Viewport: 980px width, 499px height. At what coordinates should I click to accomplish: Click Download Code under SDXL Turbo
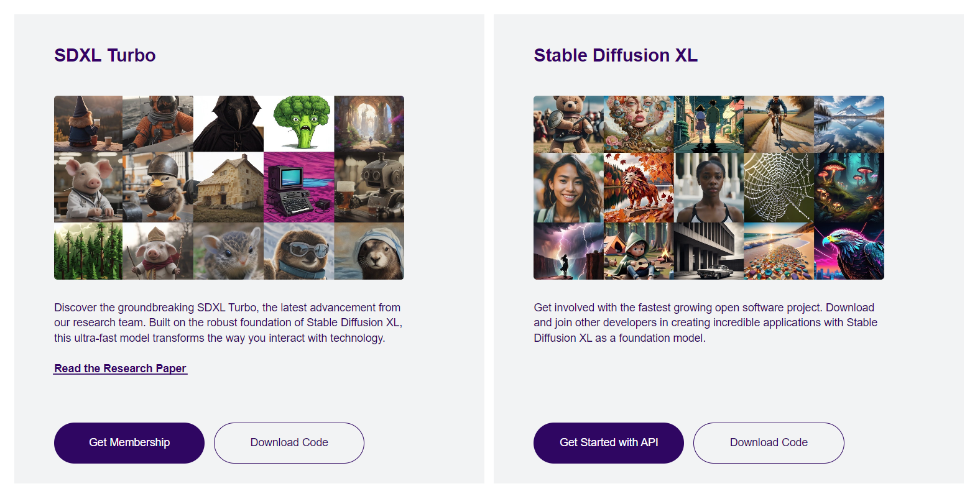pyautogui.click(x=289, y=442)
